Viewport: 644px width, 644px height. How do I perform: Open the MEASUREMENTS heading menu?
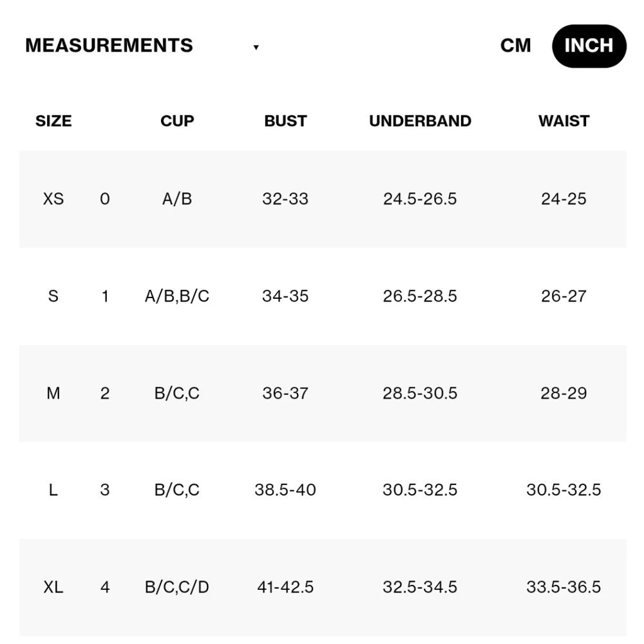pyautogui.click(x=109, y=46)
